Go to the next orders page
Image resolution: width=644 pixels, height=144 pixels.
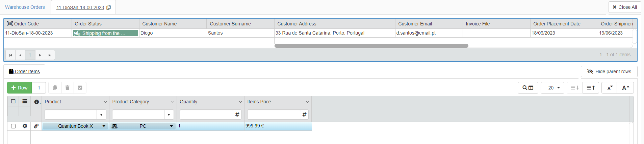point(40,55)
